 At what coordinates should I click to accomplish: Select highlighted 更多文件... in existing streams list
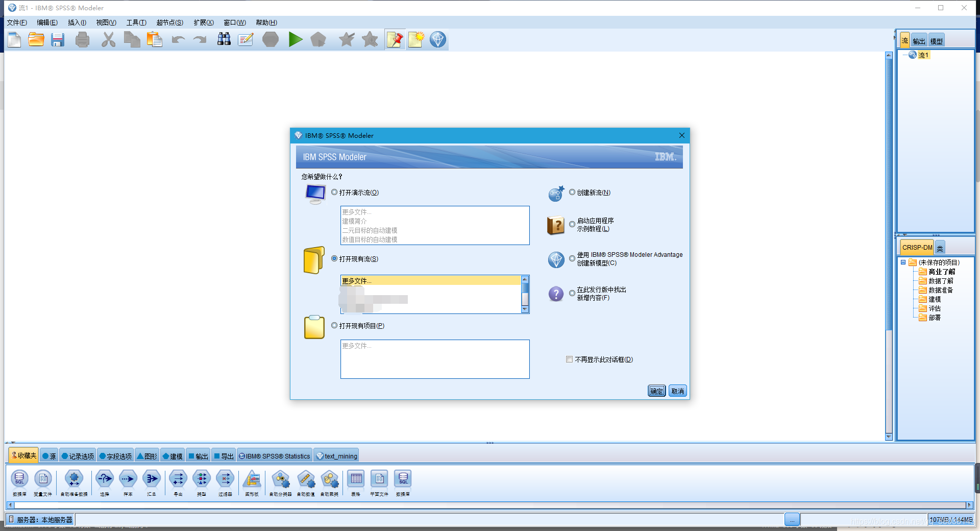point(431,281)
